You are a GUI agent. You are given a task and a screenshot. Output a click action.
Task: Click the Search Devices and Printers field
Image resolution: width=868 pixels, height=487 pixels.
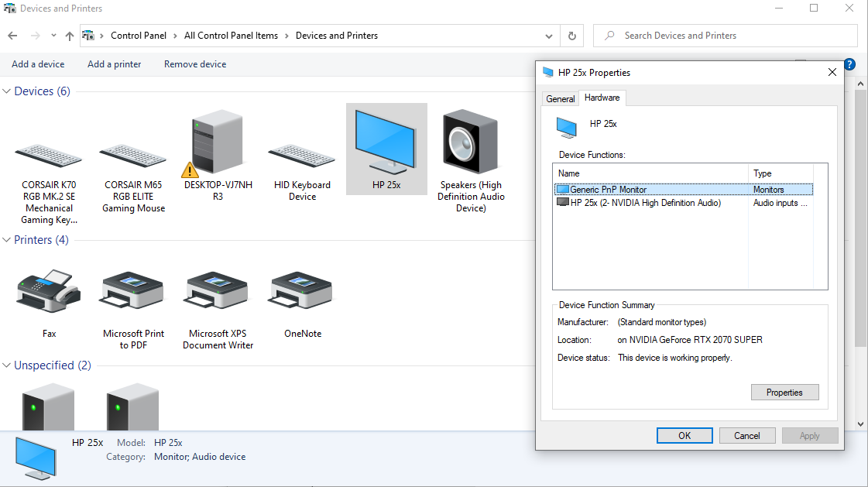click(x=726, y=36)
